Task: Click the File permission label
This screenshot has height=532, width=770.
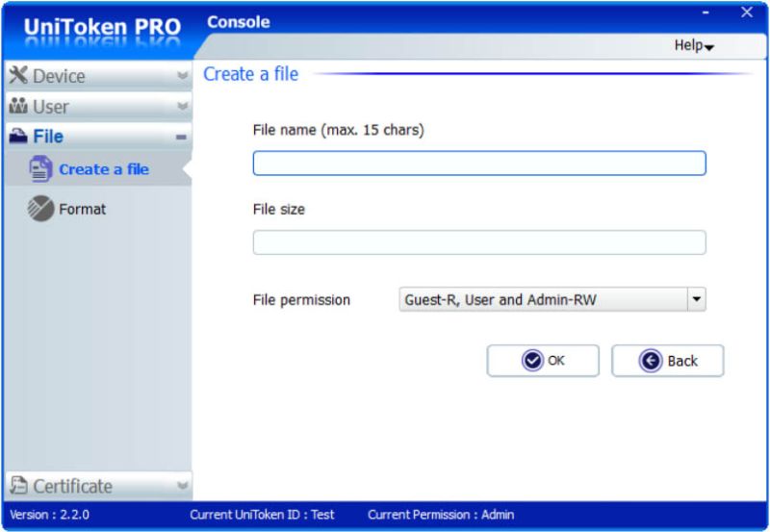Action: point(301,299)
